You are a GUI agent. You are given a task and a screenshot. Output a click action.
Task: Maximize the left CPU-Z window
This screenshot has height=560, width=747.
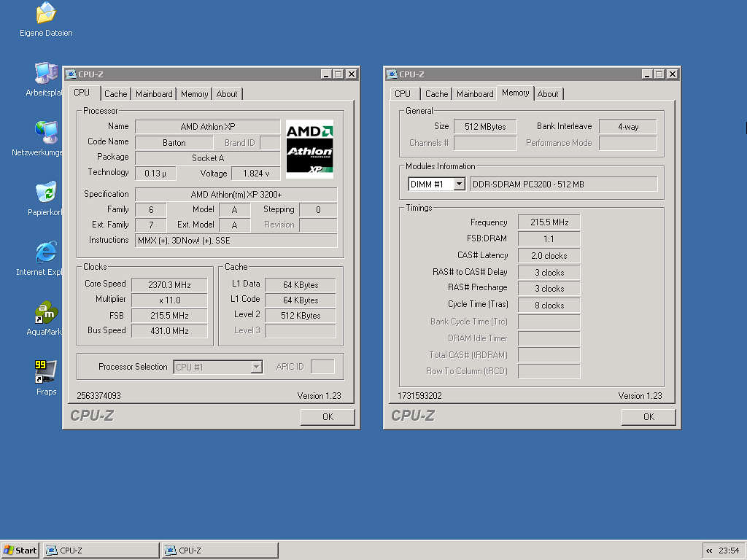coord(338,74)
